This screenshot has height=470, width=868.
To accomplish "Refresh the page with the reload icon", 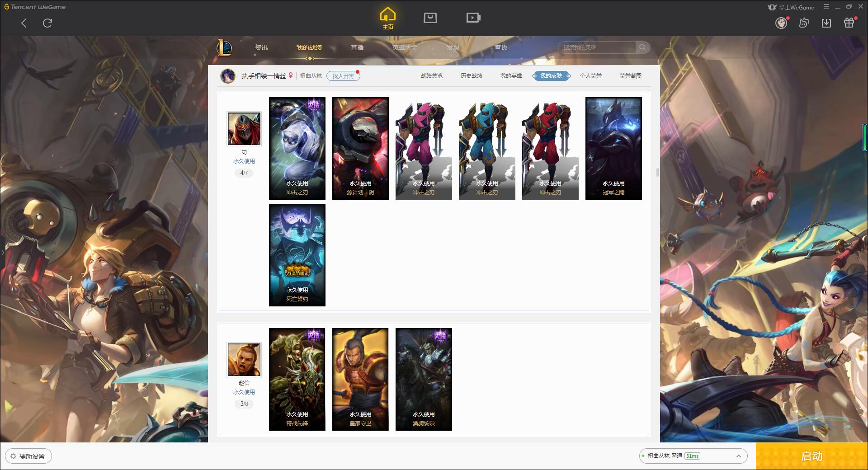I will point(47,23).
